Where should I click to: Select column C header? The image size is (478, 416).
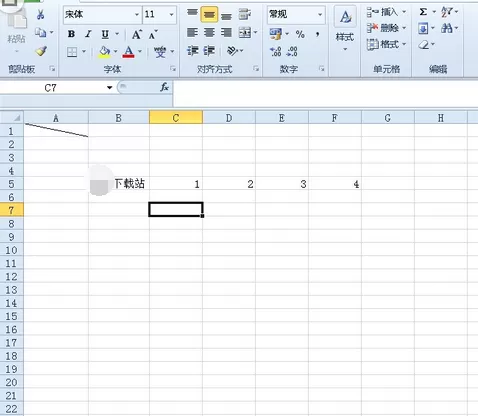176,118
